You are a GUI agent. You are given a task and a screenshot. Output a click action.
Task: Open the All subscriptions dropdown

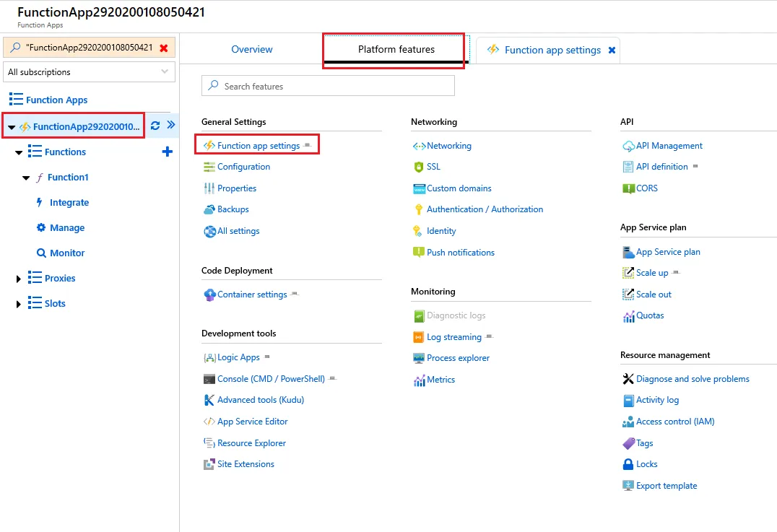click(x=90, y=72)
